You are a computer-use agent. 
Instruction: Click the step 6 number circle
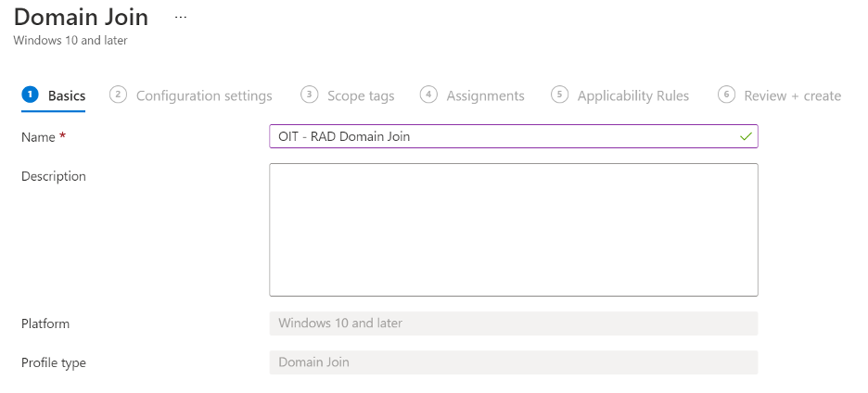pos(726,95)
